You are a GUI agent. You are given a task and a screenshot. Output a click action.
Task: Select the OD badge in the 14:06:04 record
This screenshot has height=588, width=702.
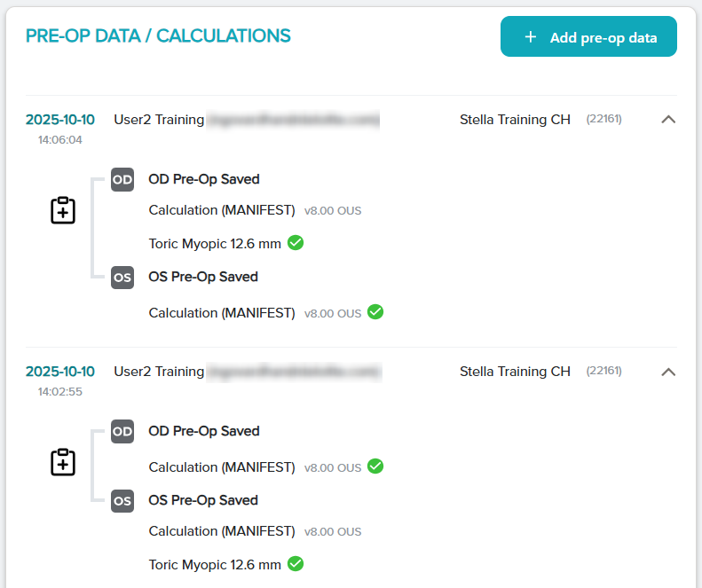122,179
